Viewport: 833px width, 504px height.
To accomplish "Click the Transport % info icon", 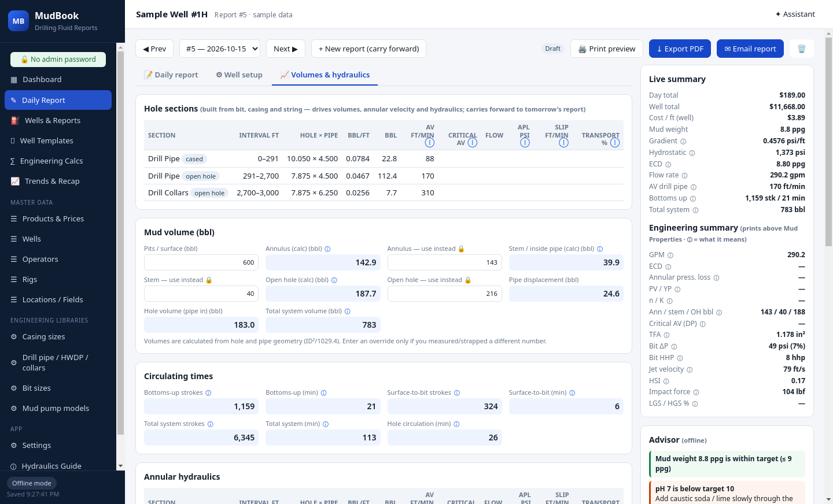I will tap(615, 142).
